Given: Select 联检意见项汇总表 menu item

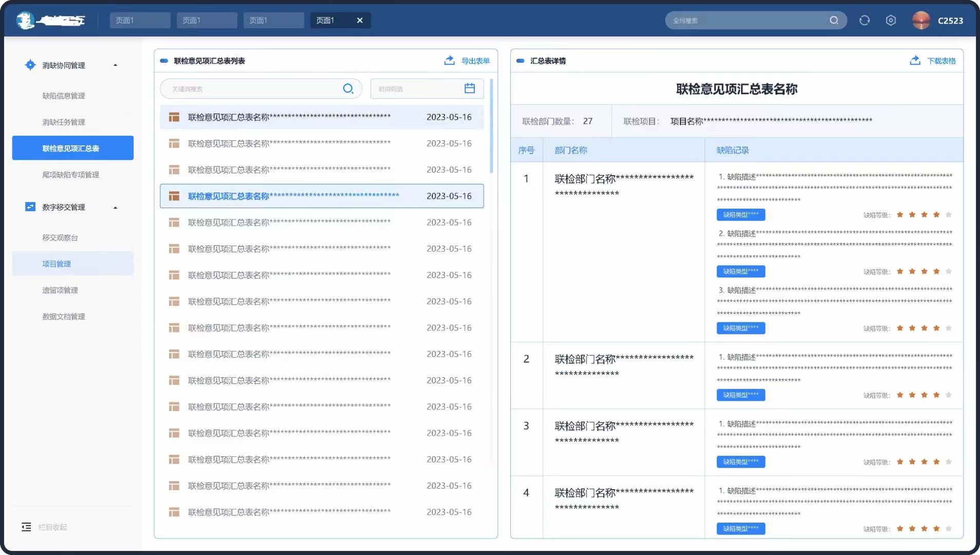Looking at the screenshot, I should (72, 148).
